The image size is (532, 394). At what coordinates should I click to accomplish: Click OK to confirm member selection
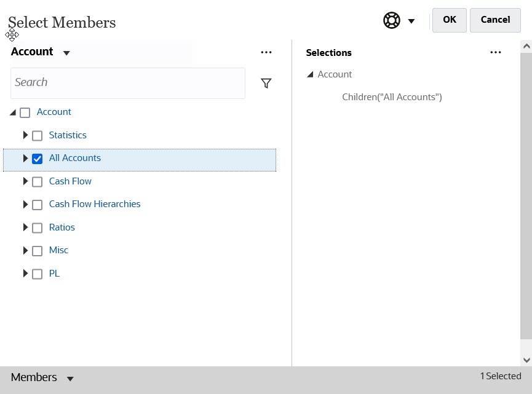pos(449,20)
